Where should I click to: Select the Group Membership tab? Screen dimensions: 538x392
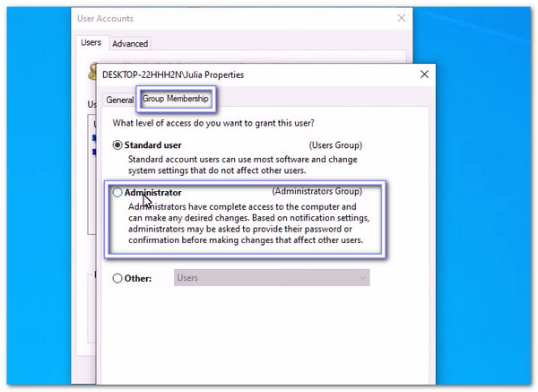[176, 99]
